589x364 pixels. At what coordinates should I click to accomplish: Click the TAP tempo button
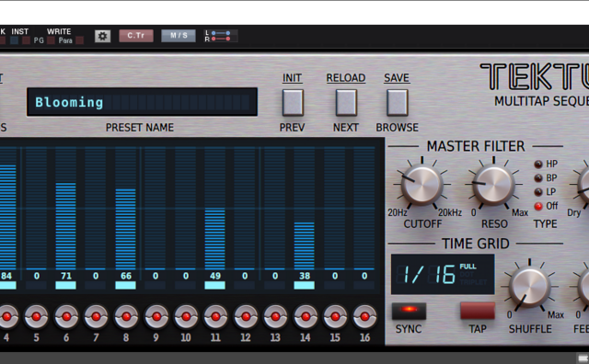click(478, 311)
